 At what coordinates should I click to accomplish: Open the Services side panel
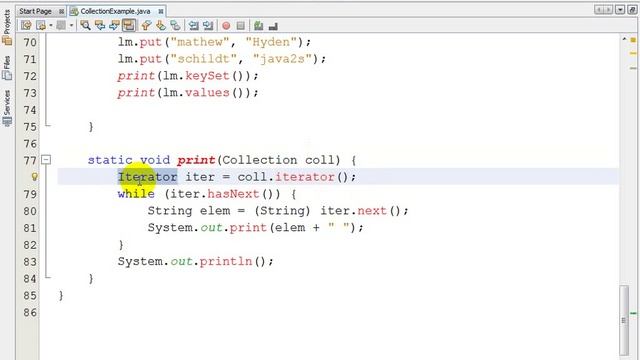(7, 108)
